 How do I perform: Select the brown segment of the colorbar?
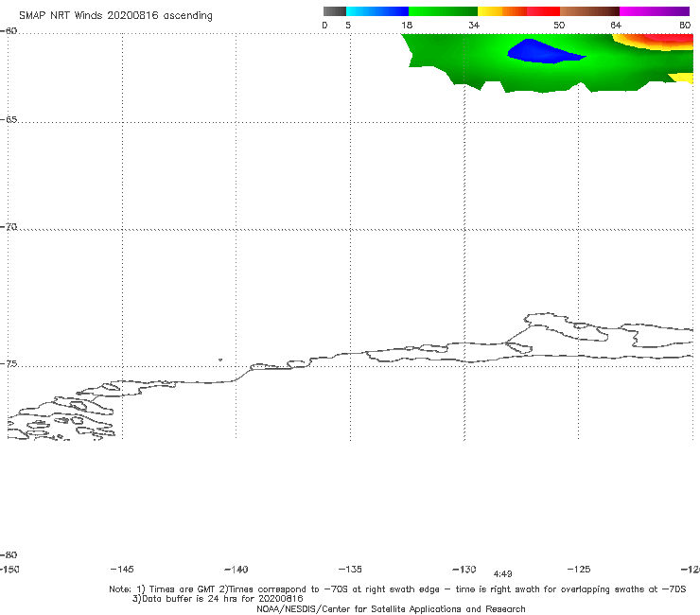(589, 11)
